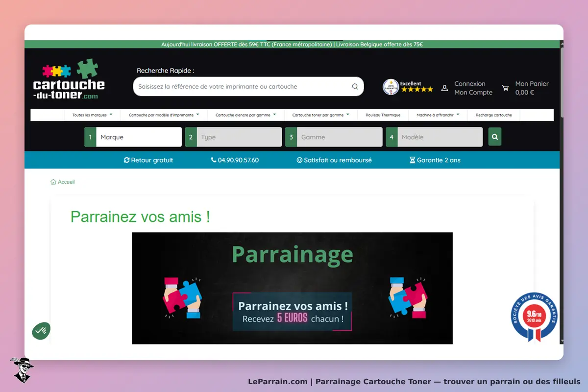588x392 pixels.
Task: Click the Accueil breadcrumb link
Action: click(x=66, y=182)
